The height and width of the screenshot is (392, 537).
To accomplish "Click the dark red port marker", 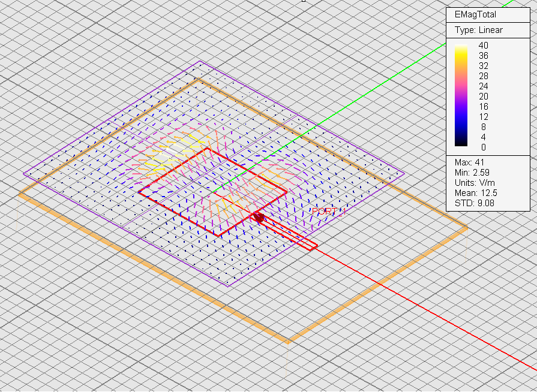I will (x=259, y=217).
